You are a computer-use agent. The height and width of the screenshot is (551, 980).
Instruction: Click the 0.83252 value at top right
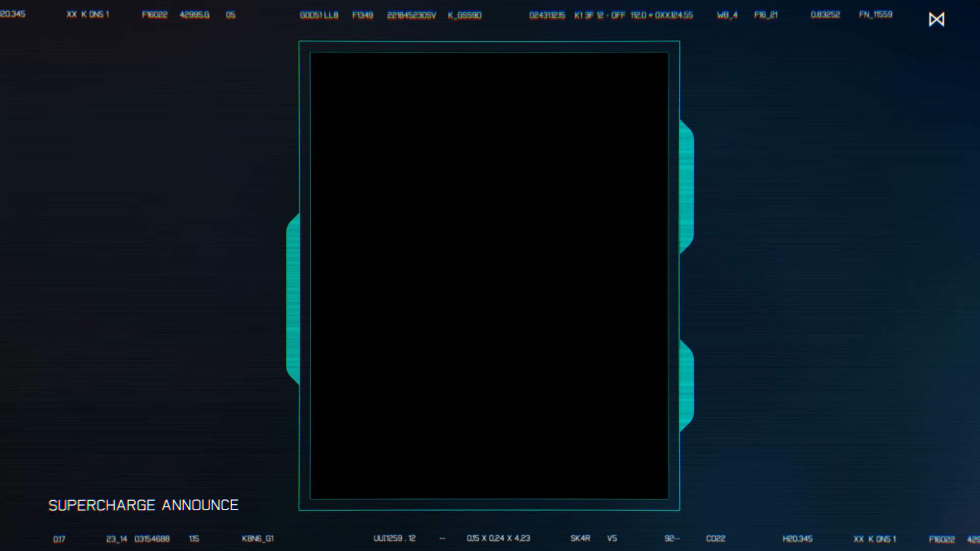(825, 14)
